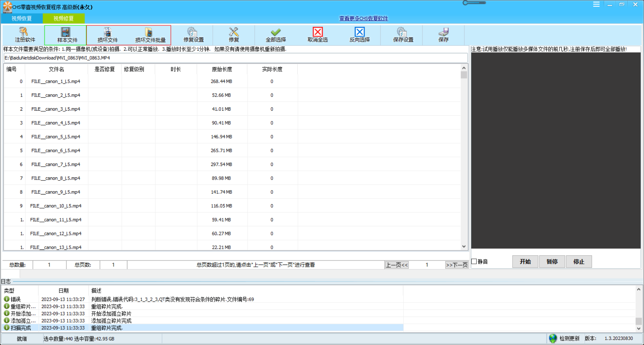Viewport: 644px width, 345px height.
Task: Select row FILE__canon_7_L5.mp4
Action: click(x=232, y=164)
